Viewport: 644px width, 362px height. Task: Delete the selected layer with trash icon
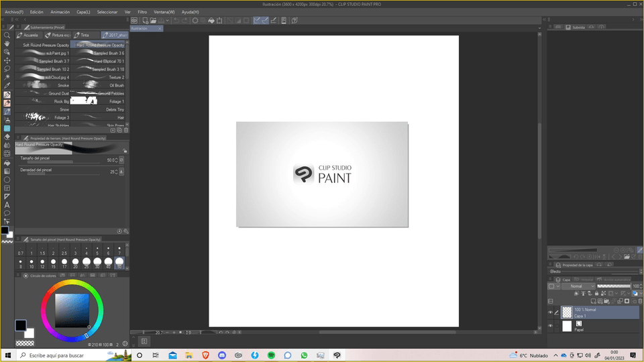pyautogui.click(x=640, y=301)
